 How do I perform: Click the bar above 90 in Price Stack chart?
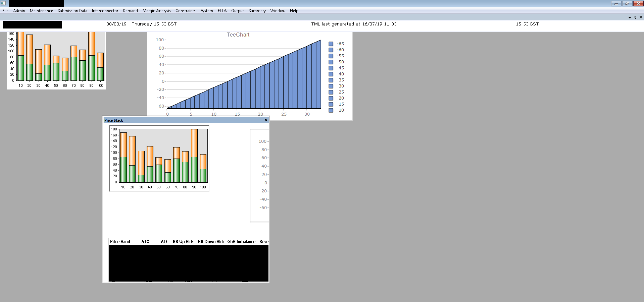coord(194,155)
